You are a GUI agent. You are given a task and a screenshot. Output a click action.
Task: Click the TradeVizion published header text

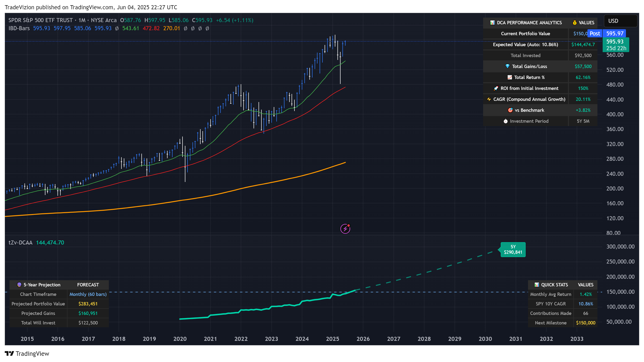point(91,7)
